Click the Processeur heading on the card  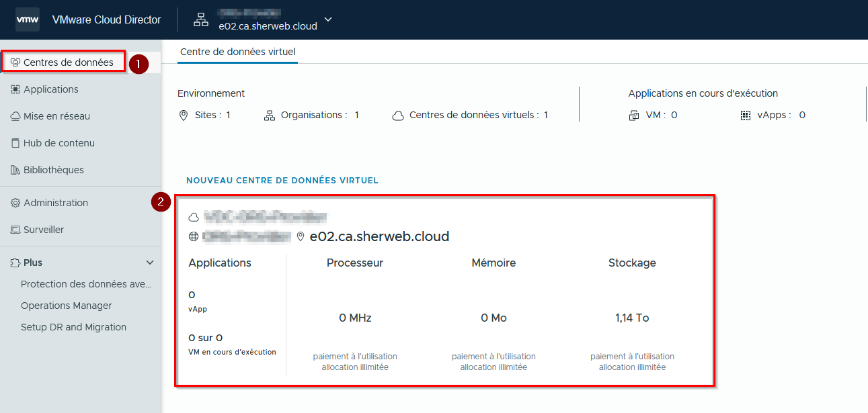point(355,263)
